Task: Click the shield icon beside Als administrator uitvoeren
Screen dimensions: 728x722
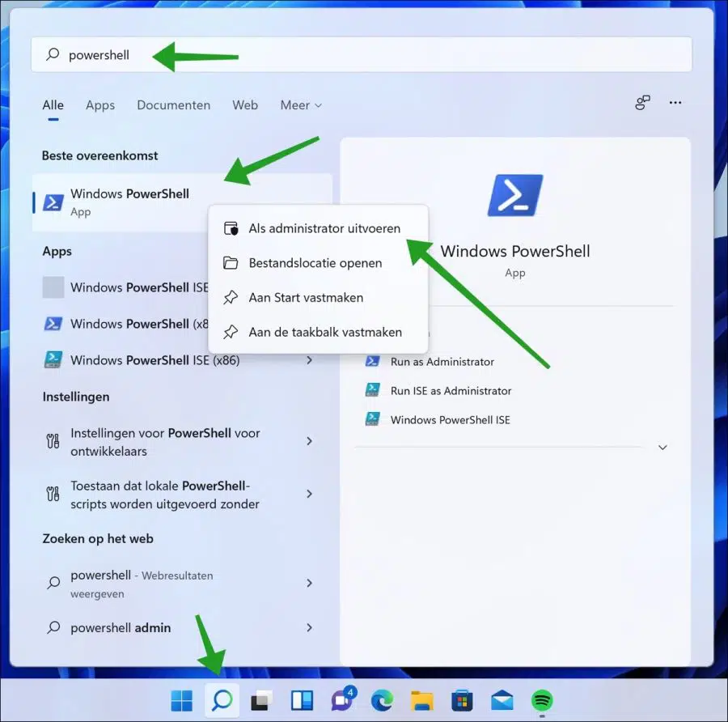Action: [x=231, y=228]
